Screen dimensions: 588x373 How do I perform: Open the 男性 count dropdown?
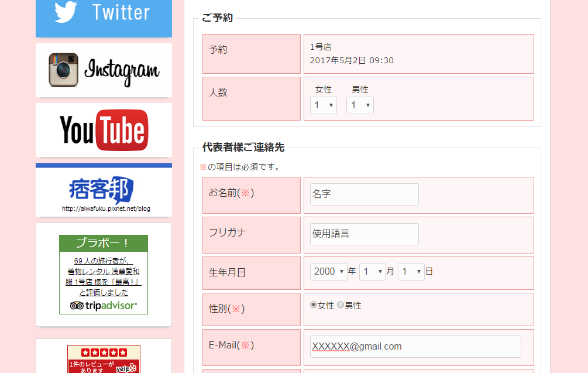(x=360, y=105)
